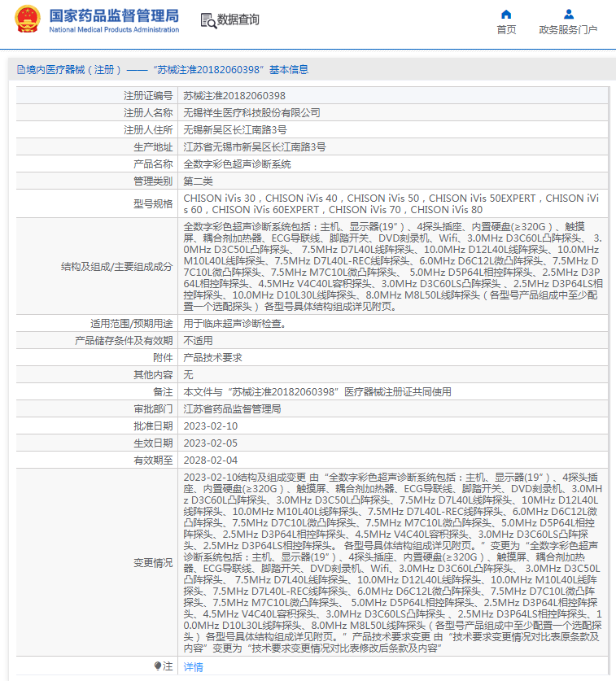Viewport: 616px width, 681px height.
Task: Click the document icon before 境内医疗器械
Action: (20, 70)
